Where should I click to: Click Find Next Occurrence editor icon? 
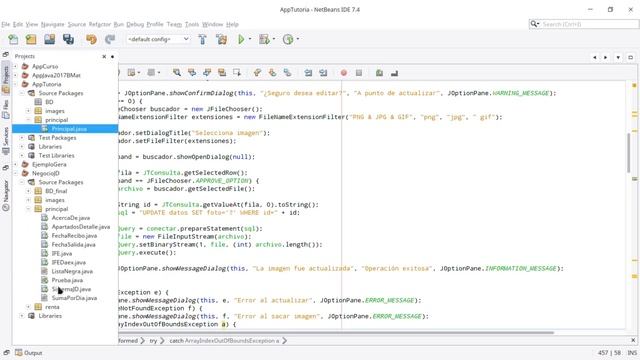click(x=207, y=73)
